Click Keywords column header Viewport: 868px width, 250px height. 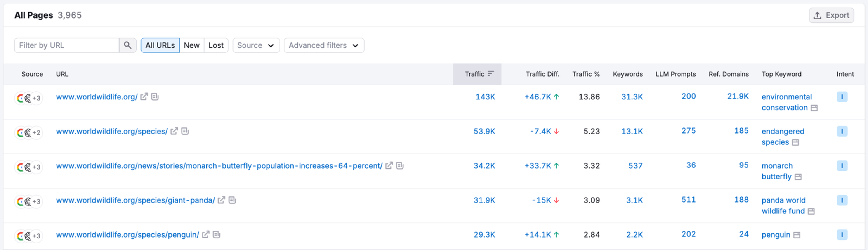click(x=627, y=74)
